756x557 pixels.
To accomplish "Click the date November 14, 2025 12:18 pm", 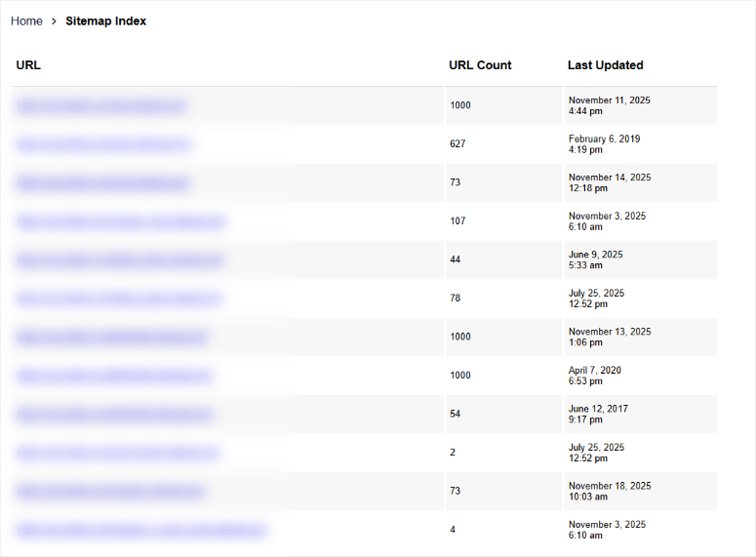I will point(610,182).
